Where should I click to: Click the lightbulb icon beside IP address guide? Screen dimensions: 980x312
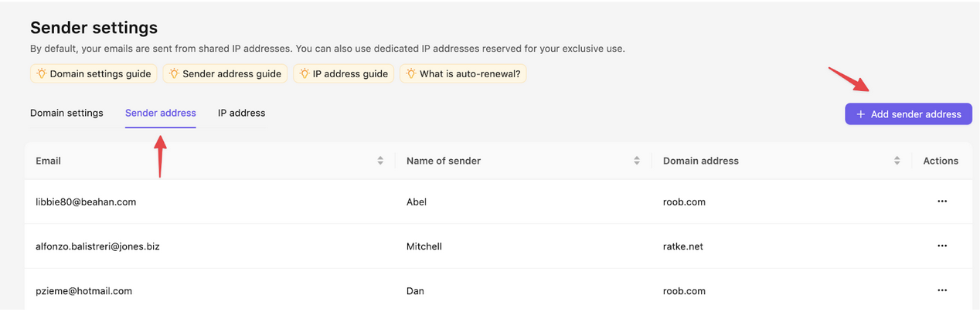pyautogui.click(x=305, y=74)
